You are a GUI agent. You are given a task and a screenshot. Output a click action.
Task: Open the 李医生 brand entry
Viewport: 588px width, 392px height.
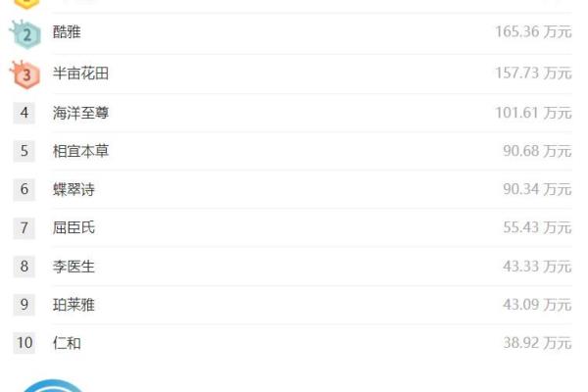73,267
